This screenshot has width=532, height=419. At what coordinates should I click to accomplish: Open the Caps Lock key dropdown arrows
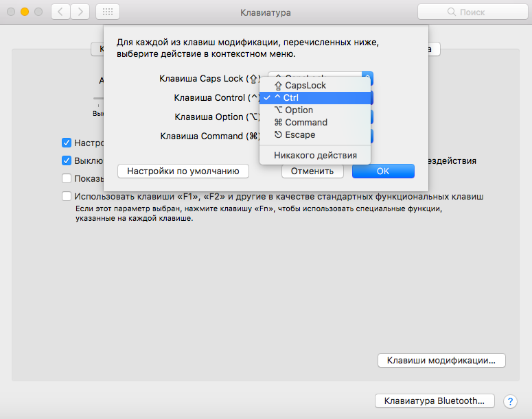pos(368,78)
